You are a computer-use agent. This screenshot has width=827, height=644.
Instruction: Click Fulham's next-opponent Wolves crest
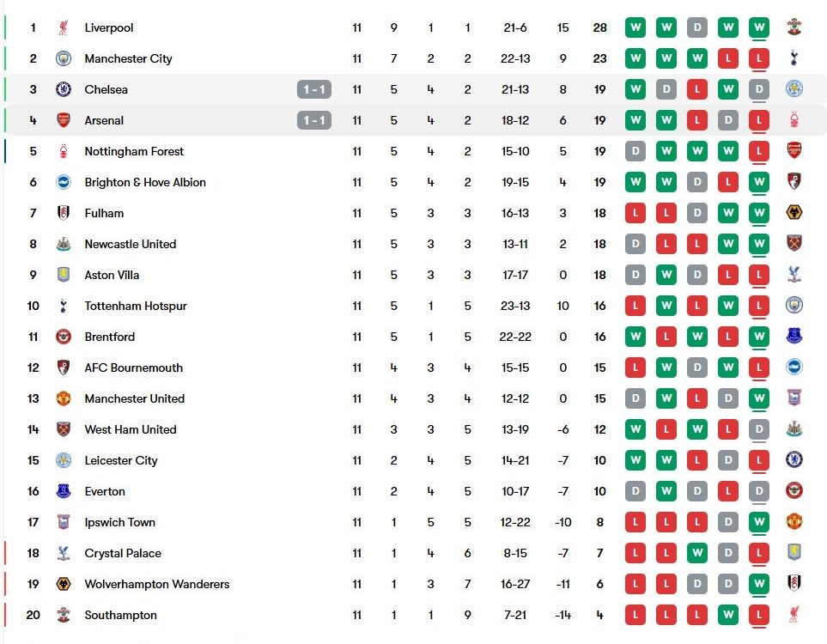[794, 213]
